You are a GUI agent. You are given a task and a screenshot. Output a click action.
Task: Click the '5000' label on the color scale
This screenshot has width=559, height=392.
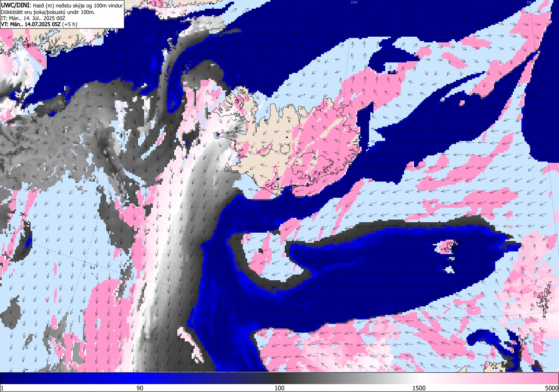pyautogui.click(x=551, y=388)
